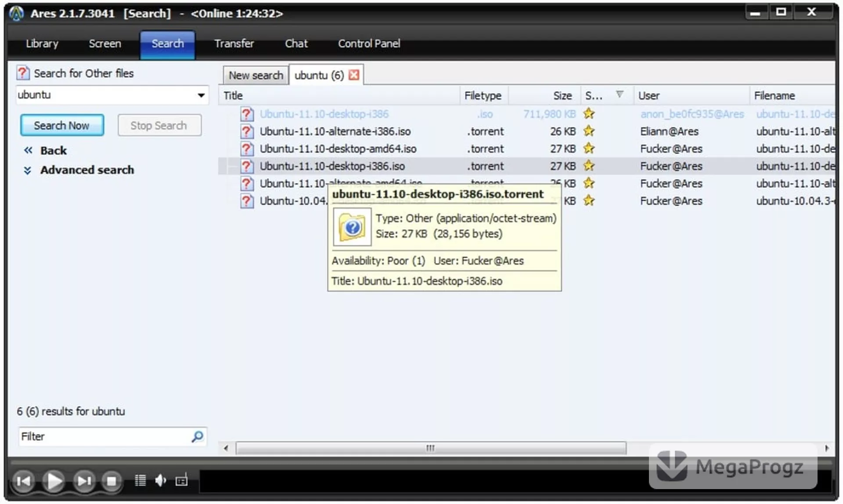Sort results by Filetype column
The height and width of the screenshot is (504, 843).
point(484,95)
